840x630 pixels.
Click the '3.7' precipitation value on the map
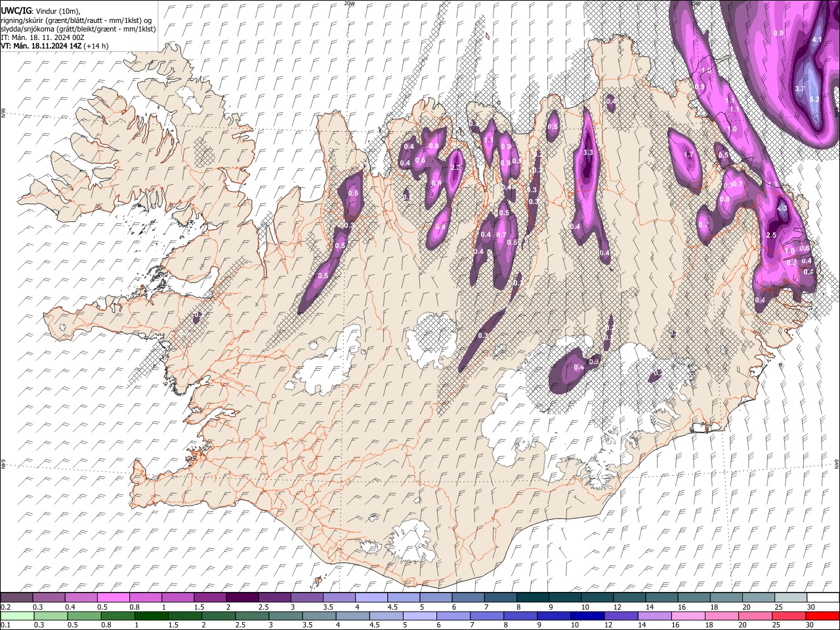pos(800,89)
